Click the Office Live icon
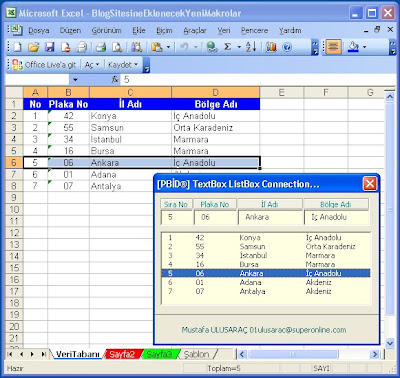This screenshot has height=378, width=400. click(17, 65)
